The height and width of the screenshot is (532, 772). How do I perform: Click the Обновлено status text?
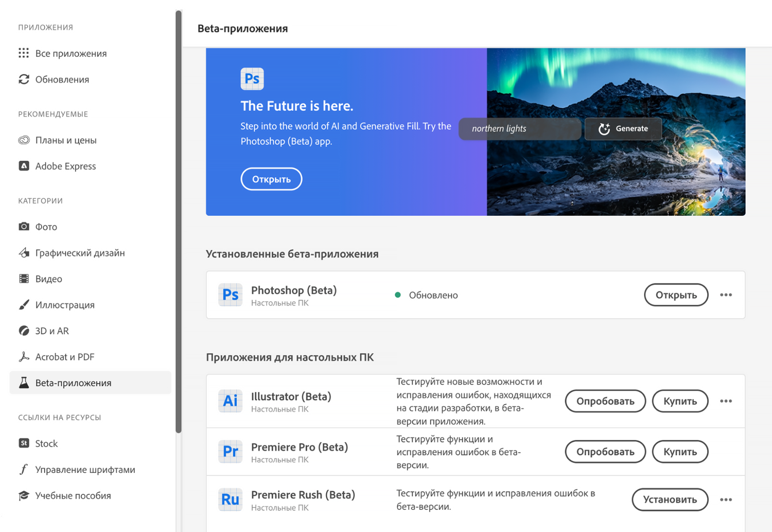coord(433,295)
